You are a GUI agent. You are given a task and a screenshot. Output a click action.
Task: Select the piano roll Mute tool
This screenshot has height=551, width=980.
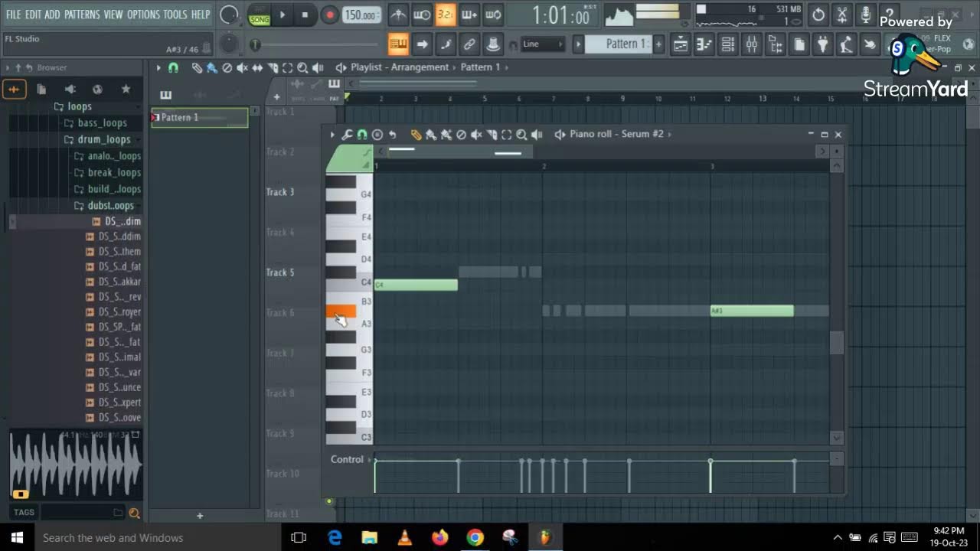476,135
